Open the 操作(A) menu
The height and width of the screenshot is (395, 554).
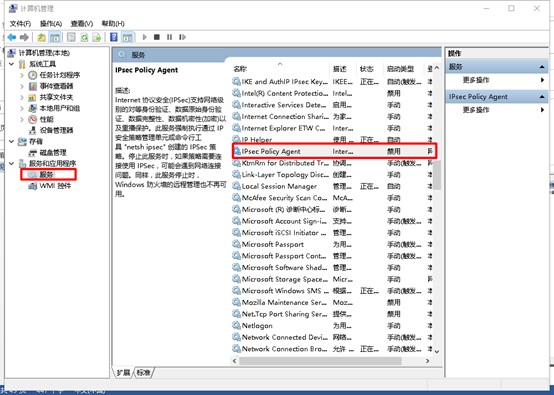tap(51, 24)
